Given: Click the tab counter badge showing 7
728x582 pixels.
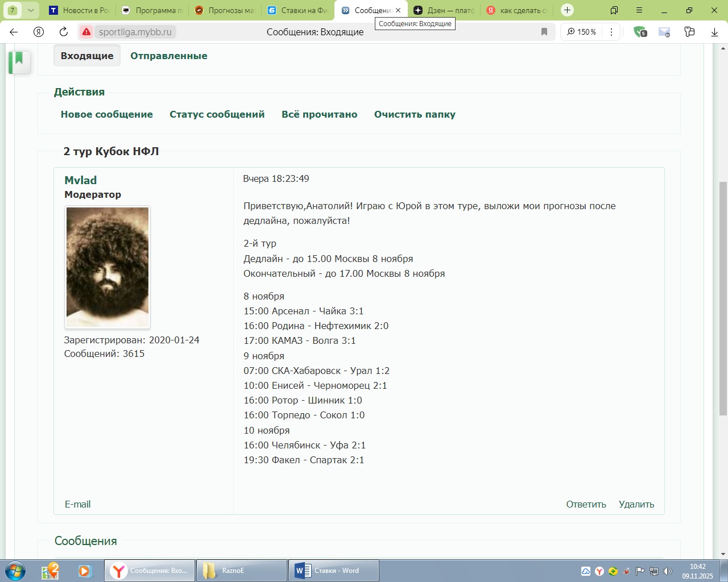Looking at the screenshot, I should (13, 10).
